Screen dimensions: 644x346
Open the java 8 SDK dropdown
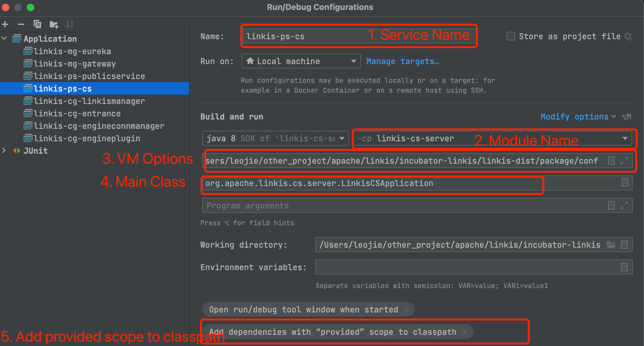(342, 138)
